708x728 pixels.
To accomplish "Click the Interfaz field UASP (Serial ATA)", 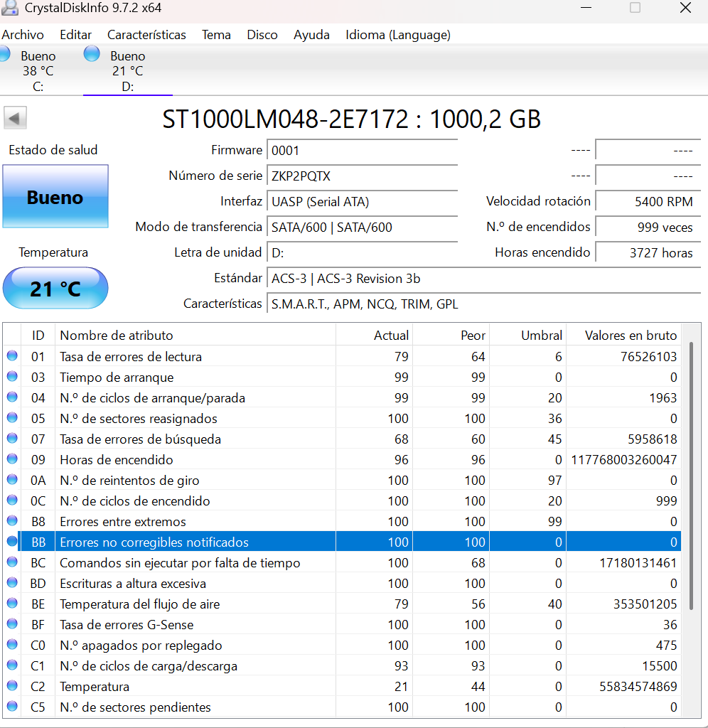I will (x=362, y=201).
